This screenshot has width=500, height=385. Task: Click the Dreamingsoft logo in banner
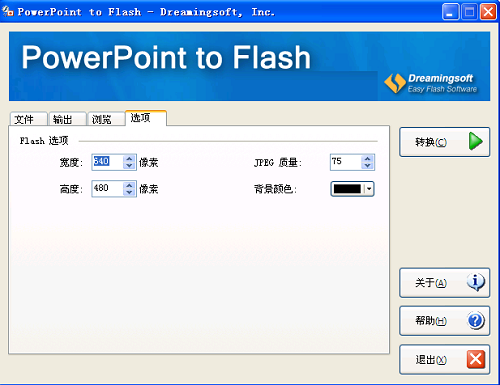pyautogui.click(x=431, y=83)
